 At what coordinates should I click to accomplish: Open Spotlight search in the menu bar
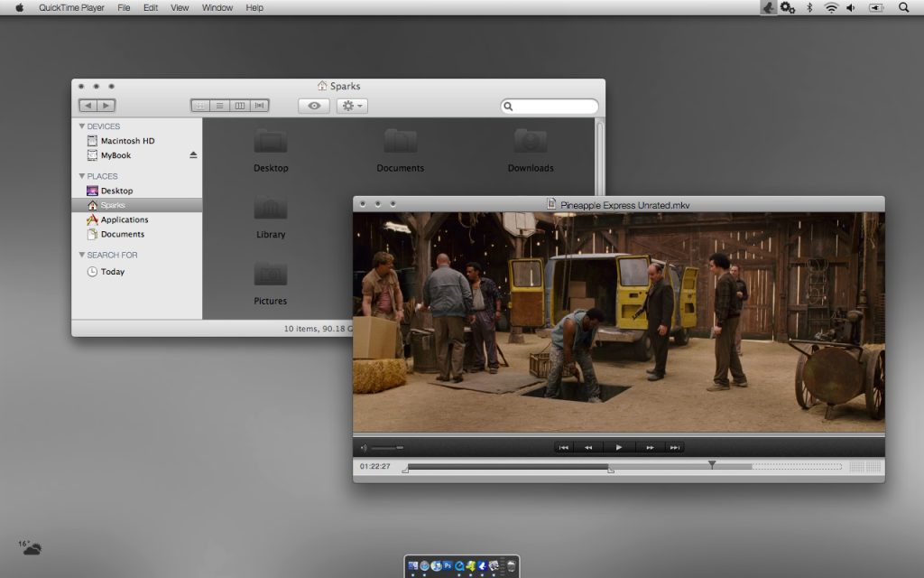(x=903, y=7)
